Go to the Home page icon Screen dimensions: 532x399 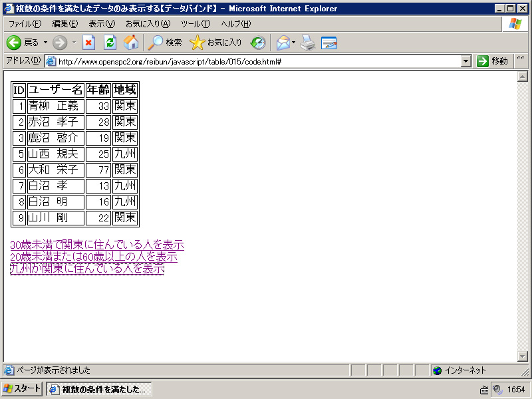[x=131, y=43]
